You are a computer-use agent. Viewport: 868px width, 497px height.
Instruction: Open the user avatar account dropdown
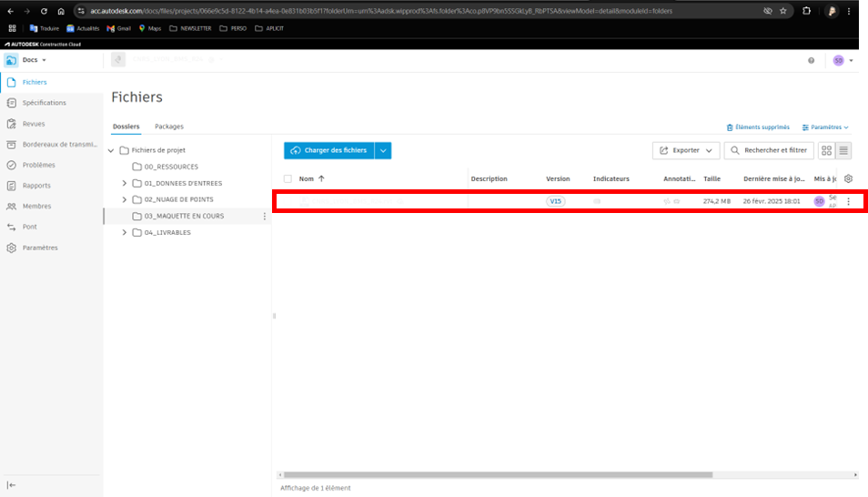[x=843, y=60]
